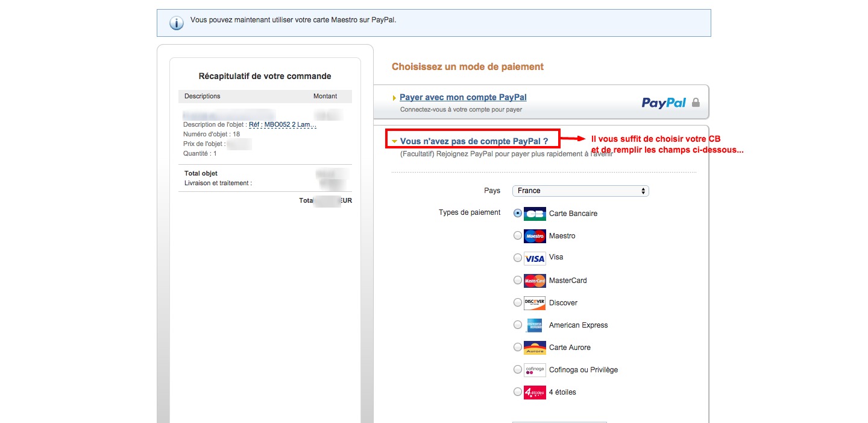Click the 4 étoiles card logo
This screenshot has width=868, height=423.
click(x=535, y=392)
